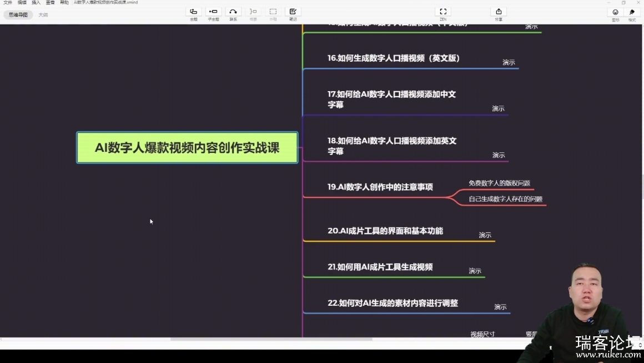
Task: Switch to the 思维导图 view tab
Action: tap(18, 15)
